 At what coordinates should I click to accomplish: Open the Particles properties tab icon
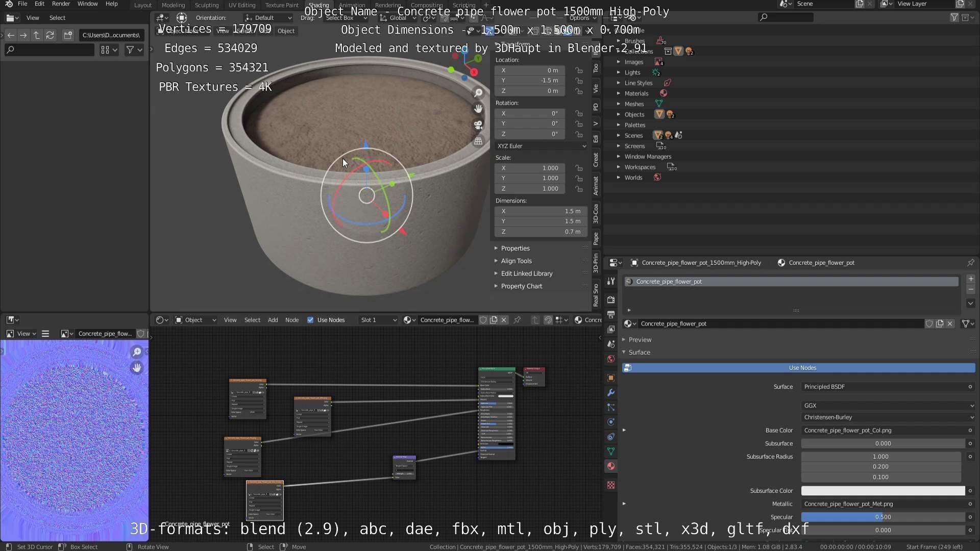(611, 407)
